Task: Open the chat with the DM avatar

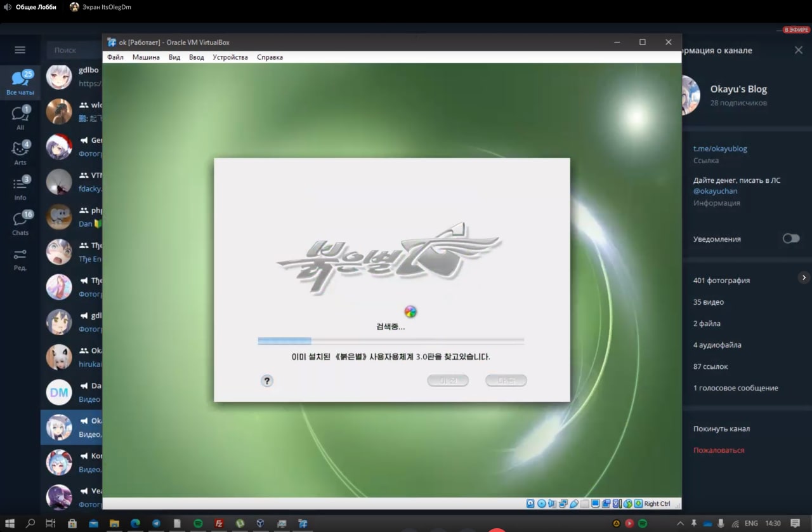Action: coord(59,392)
